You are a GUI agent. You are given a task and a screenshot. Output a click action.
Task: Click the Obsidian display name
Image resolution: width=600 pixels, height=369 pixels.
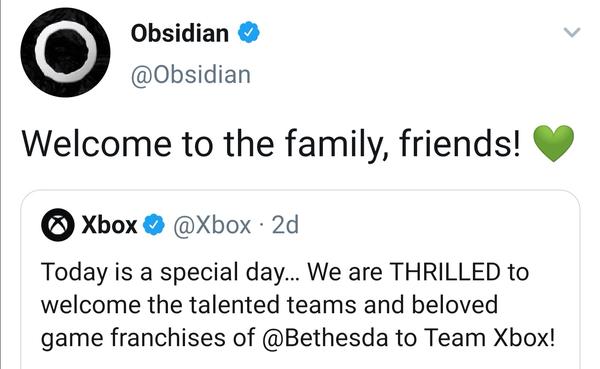pos(180,33)
